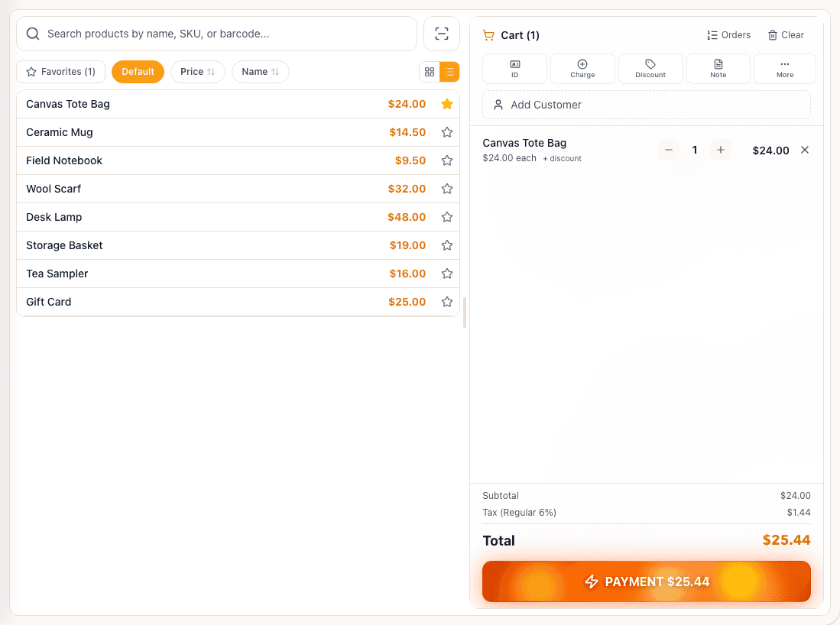Clear the cart
The width and height of the screenshot is (840, 625).
coord(786,35)
